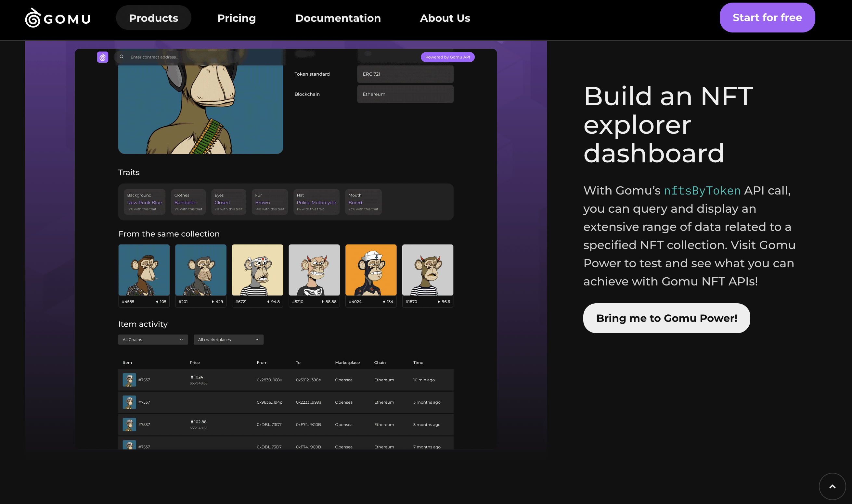
Task: Click Bring me to Gomu Power button
Action: pyautogui.click(x=667, y=318)
